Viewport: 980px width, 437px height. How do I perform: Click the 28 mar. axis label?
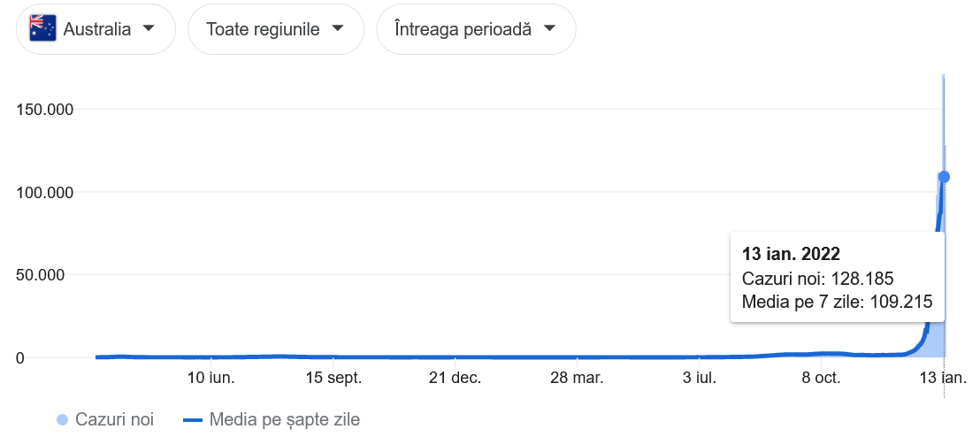click(x=578, y=378)
